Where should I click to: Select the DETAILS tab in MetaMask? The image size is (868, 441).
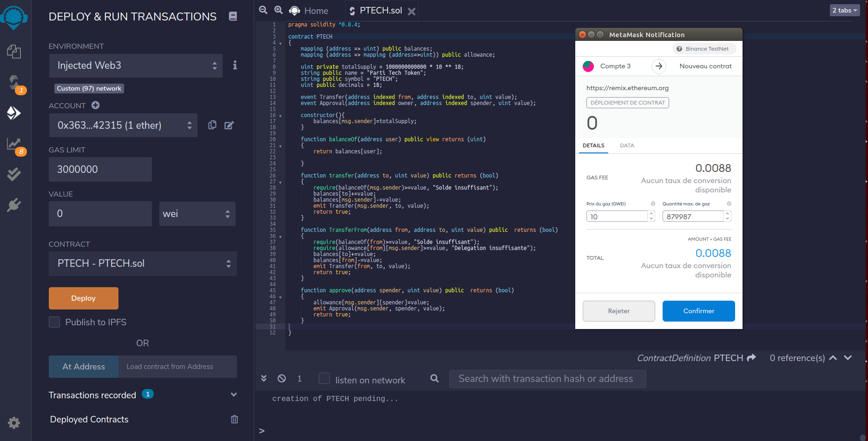pos(593,145)
